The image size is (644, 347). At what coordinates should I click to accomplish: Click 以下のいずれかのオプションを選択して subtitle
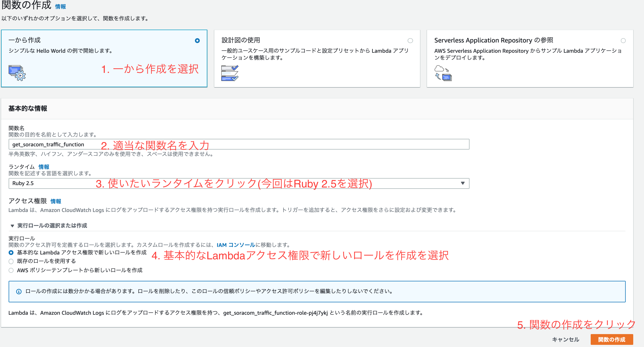(76, 19)
